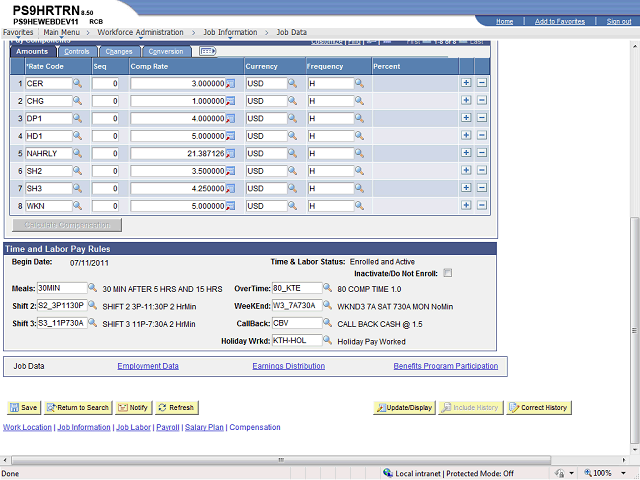Click the Notify button
This screenshot has height=480, width=640.
pos(133,407)
